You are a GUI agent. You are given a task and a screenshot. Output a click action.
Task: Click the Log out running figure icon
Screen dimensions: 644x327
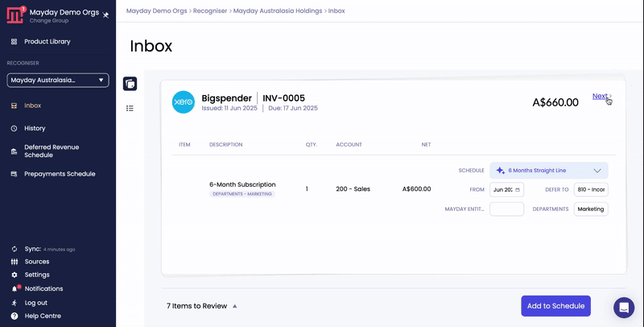(14, 303)
